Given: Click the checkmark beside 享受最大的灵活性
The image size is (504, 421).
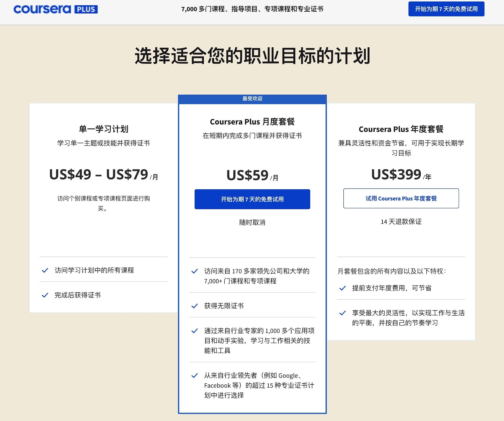Looking at the screenshot, I should 342,313.
